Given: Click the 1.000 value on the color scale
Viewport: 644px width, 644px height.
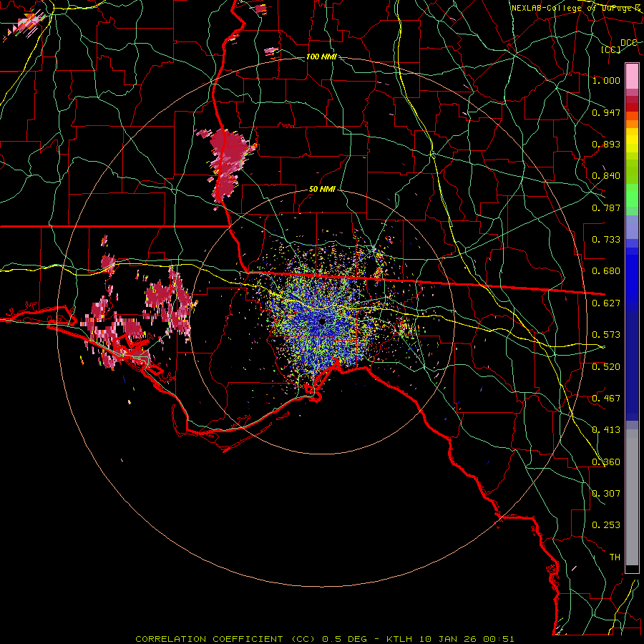Looking at the screenshot, I should (606, 80).
